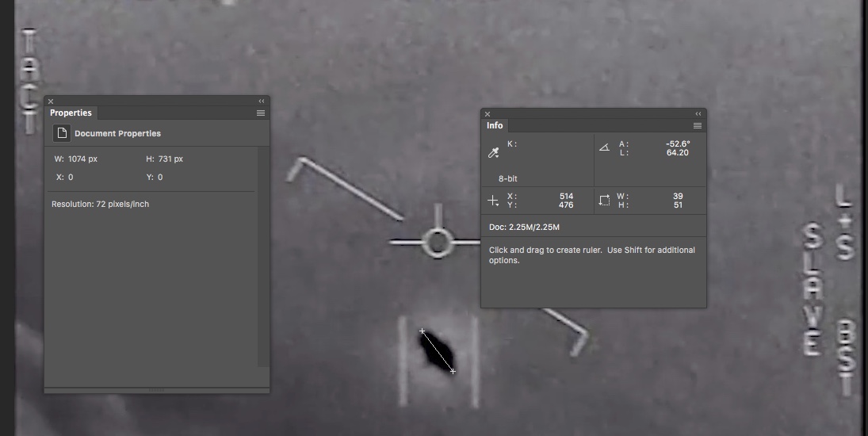This screenshot has width=868, height=436.
Task: Click the crosshair mouse coordinates icon
Action: [493, 201]
